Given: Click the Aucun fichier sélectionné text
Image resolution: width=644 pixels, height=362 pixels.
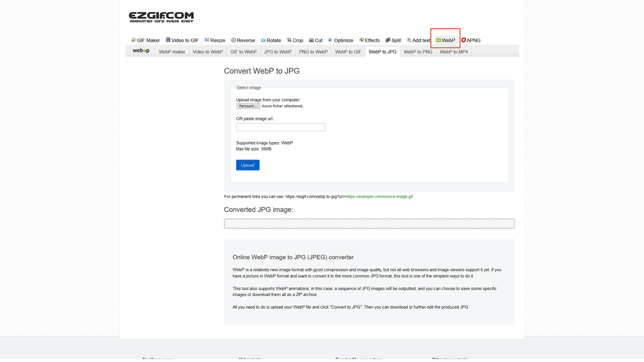Looking at the screenshot, I should [282, 106].
